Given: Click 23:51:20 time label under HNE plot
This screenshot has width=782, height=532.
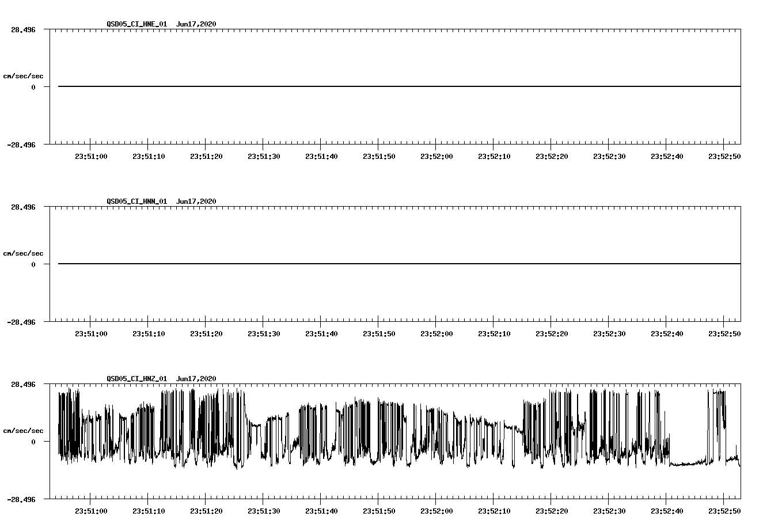Looking at the screenshot, I should 206,157.
